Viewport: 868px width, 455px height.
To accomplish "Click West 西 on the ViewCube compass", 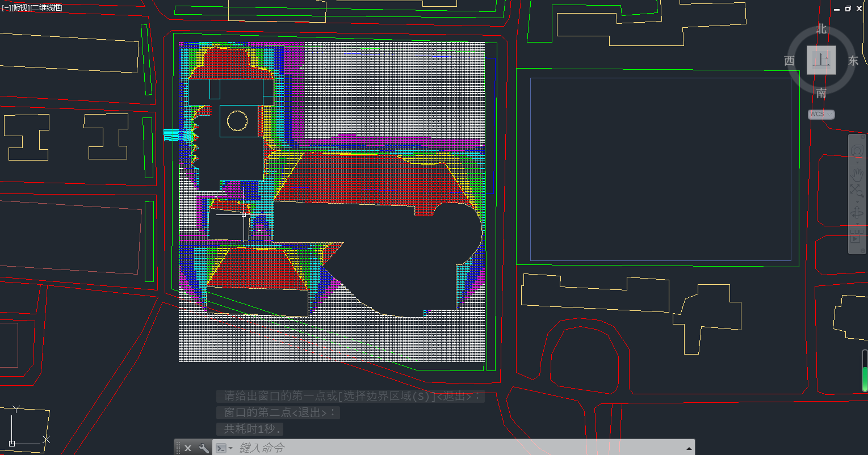I will 789,61.
